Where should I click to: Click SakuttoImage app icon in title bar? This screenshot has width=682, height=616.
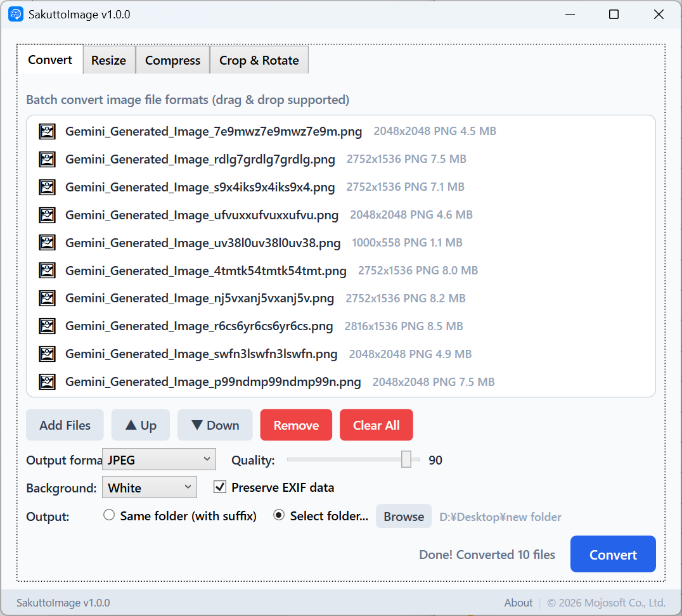(16, 14)
